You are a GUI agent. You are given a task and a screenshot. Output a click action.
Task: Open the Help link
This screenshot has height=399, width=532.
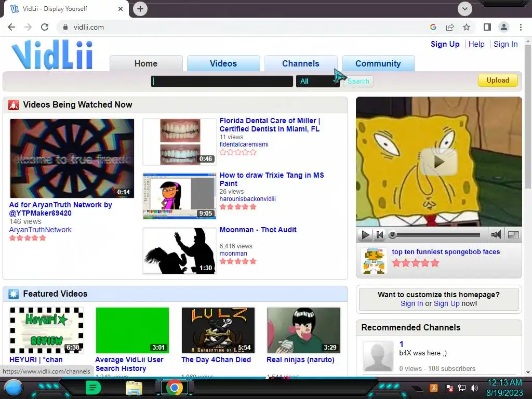[x=476, y=44]
